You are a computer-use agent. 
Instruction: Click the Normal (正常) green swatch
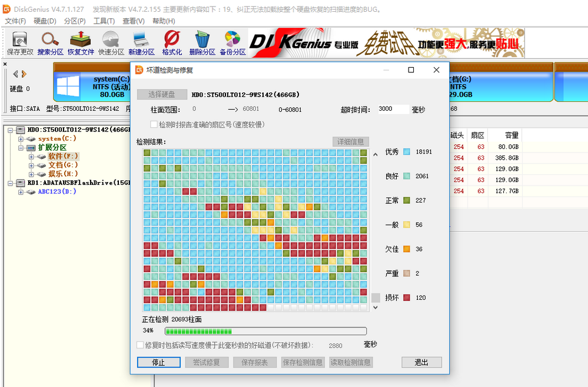pos(407,200)
